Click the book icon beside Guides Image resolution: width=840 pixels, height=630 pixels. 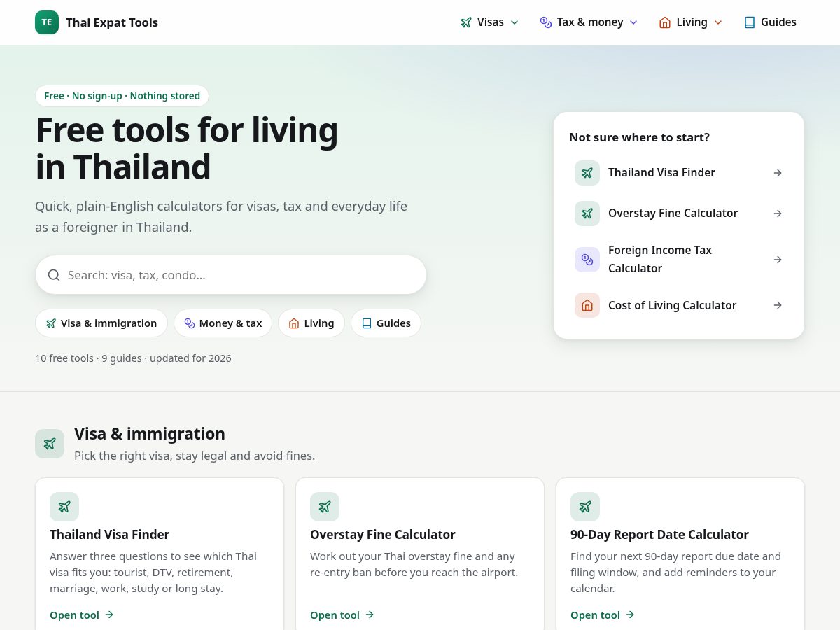click(x=750, y=22)
